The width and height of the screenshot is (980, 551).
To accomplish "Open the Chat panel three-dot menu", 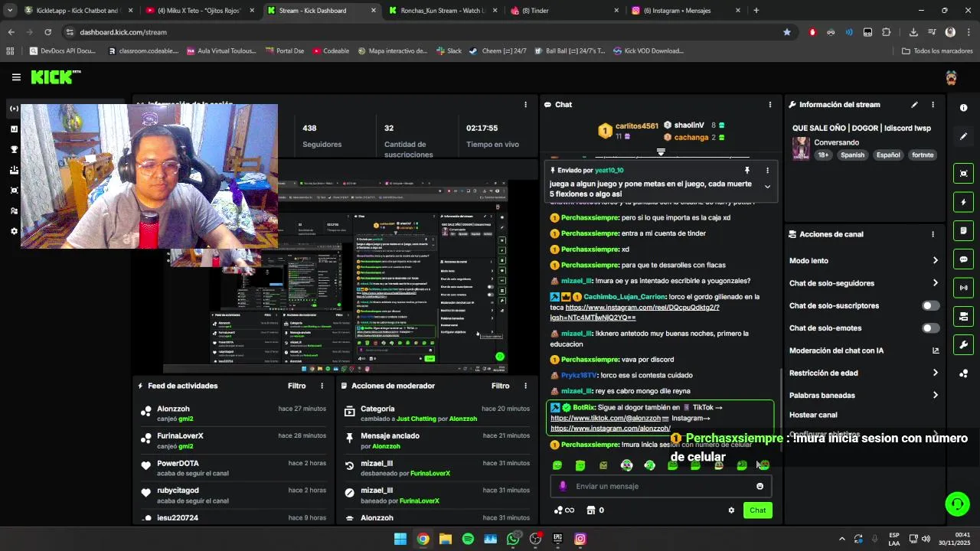I will (x=770, y=105).
